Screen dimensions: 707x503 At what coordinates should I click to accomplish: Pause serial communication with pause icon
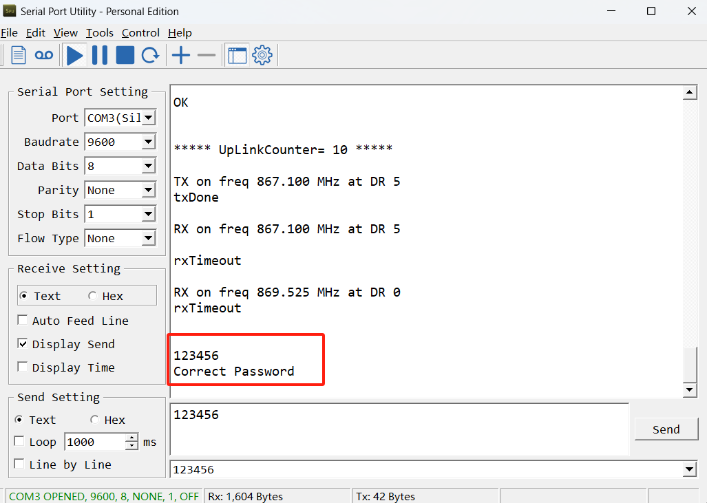(x=100, y=55)
